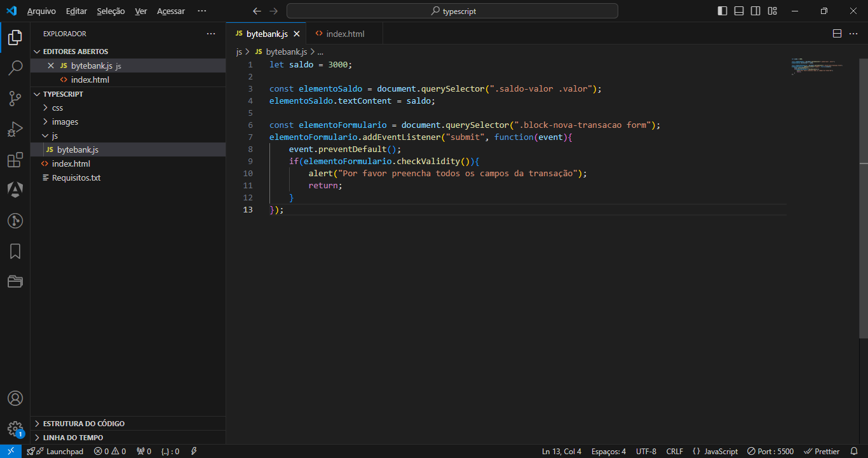Image resolution: width=868 pixels, height=458 pixels.
Task: Click the remote window status icon
Action: coord(11,451)
